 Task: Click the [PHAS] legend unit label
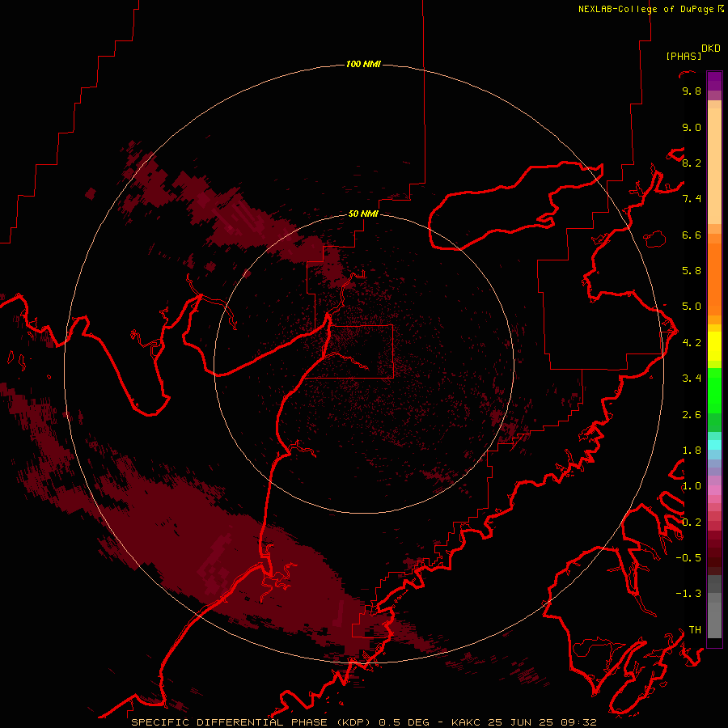[x=684, y=56]
